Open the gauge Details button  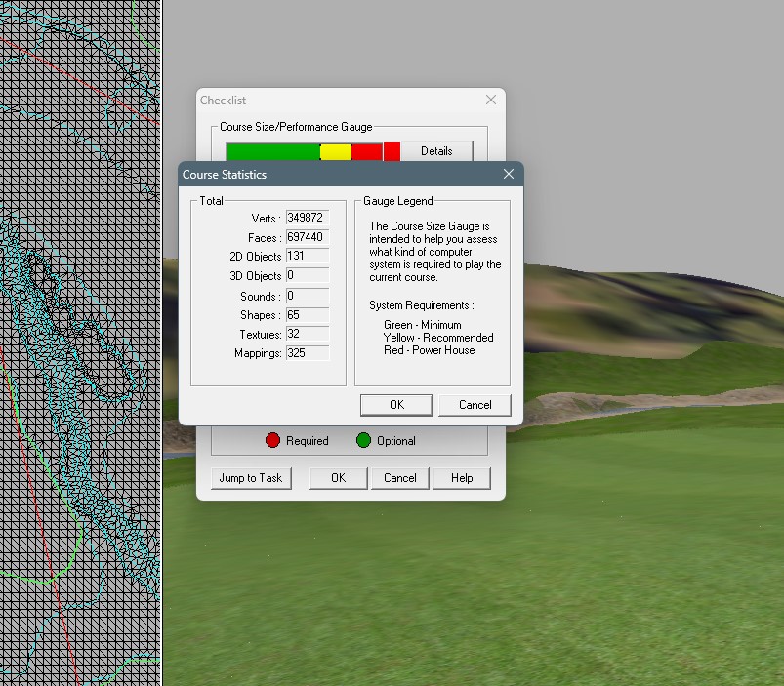tap(436, 151)
